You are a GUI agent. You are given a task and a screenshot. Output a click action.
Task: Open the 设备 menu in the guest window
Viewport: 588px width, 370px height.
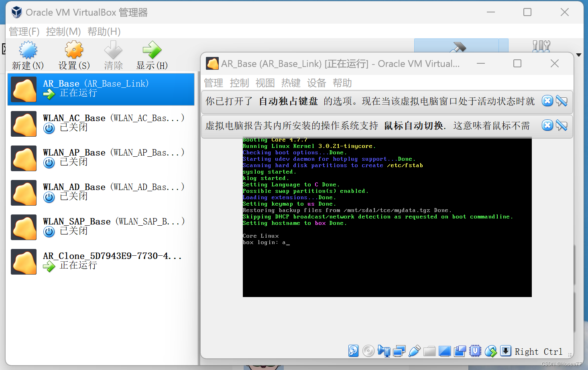[316, 83]
